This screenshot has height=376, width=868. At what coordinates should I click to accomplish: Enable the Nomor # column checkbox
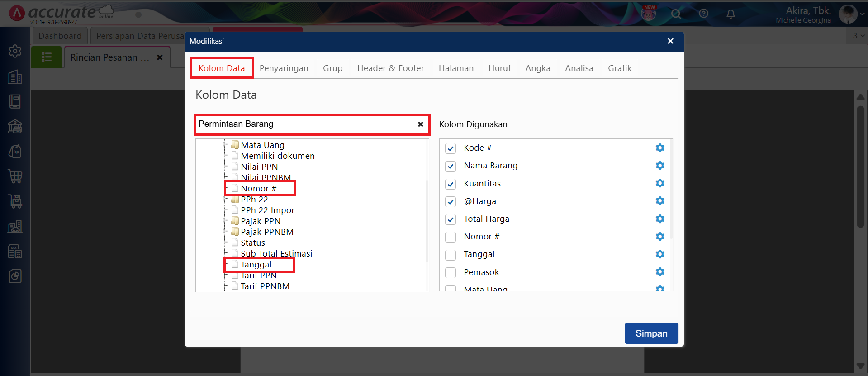point(451,237)
